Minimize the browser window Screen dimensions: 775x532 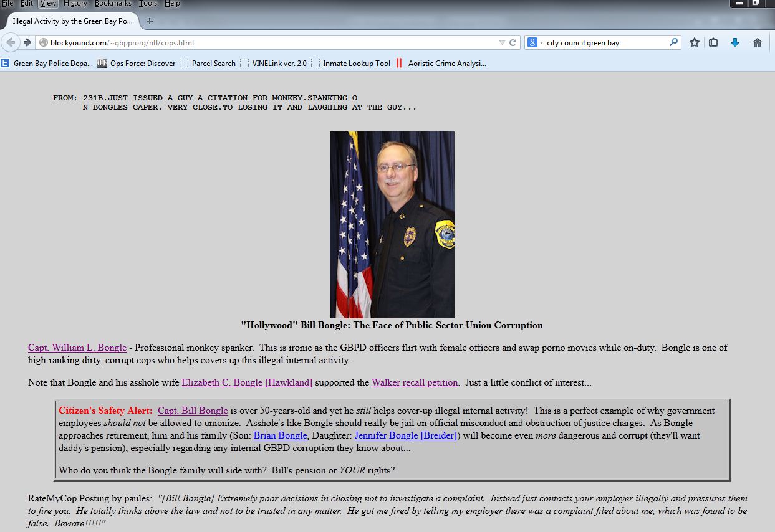click(738, 3)
